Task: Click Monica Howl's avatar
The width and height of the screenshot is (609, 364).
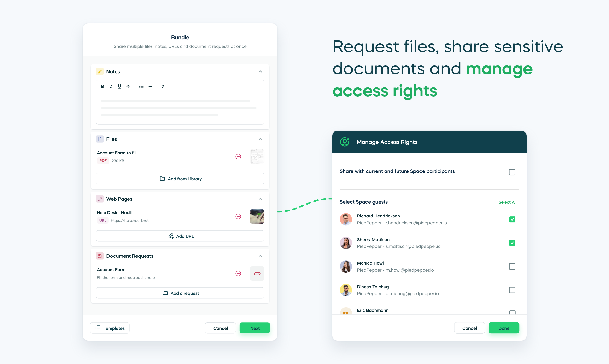Action: 346,266
